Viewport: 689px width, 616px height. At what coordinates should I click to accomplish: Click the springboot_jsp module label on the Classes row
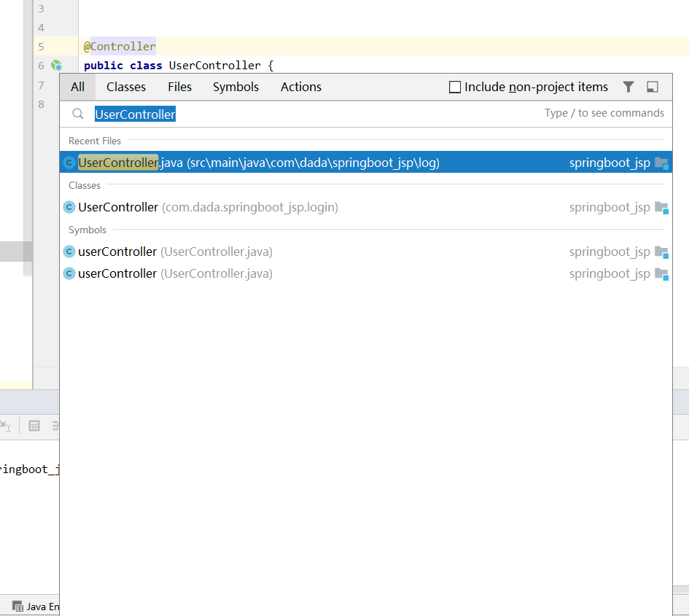[x=610, y=207]
